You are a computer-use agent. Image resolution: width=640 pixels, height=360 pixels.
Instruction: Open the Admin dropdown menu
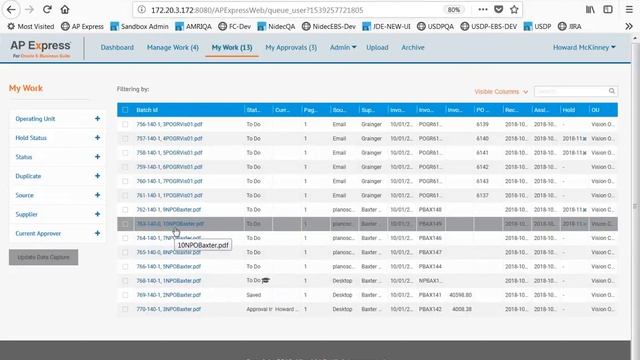click(x=343, y=47)
